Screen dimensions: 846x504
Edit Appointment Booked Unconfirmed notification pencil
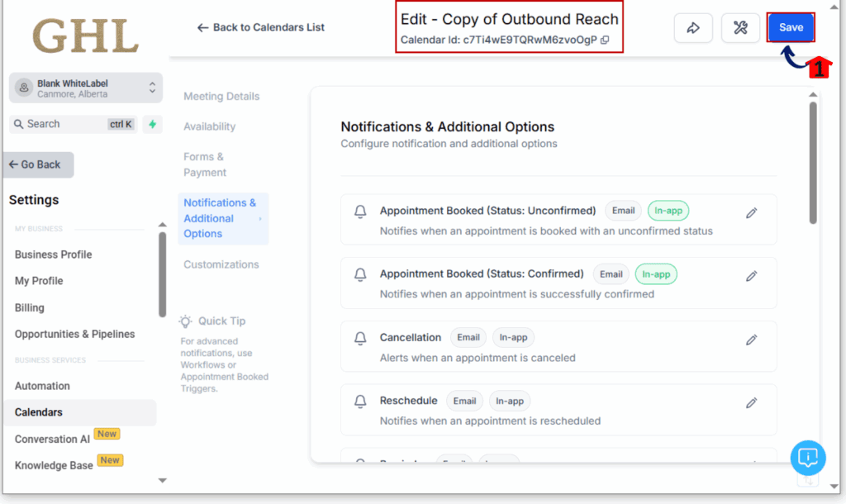coord(751,213)
